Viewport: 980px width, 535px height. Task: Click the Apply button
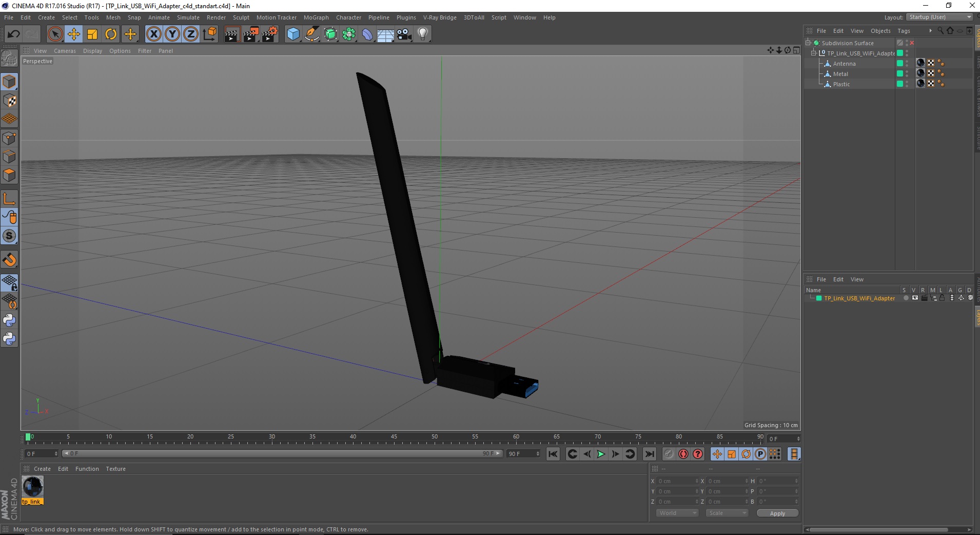(x=777, y=513)
